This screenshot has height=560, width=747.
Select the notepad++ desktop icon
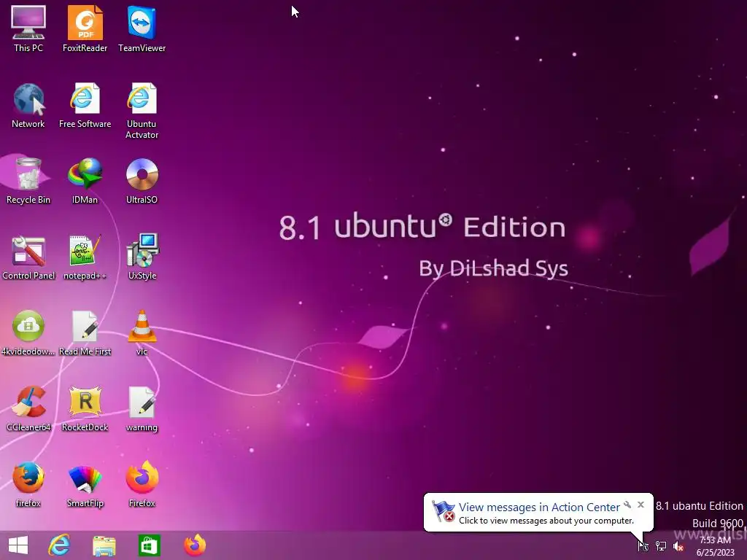click(85, 257)
